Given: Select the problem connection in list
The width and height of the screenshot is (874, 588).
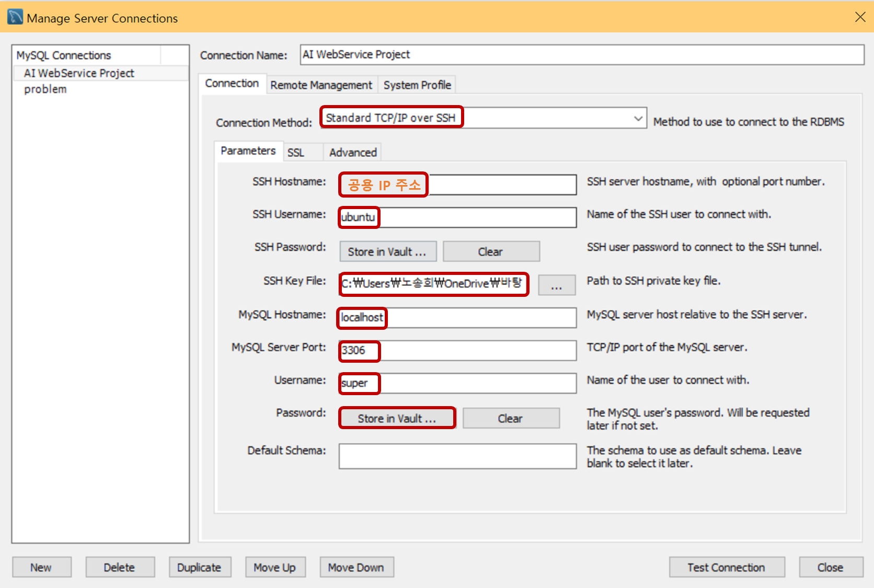Looking at the screenshot, I should tap(101, 89).
